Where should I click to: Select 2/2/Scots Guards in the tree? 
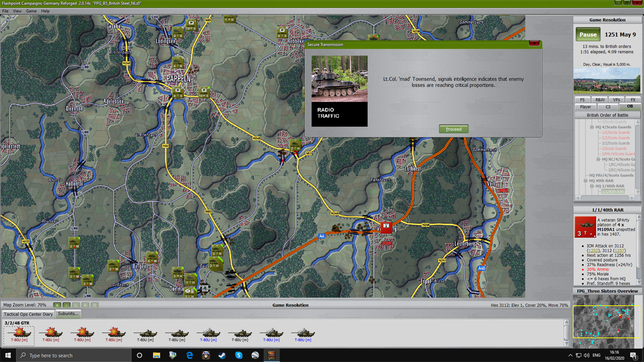616,138
